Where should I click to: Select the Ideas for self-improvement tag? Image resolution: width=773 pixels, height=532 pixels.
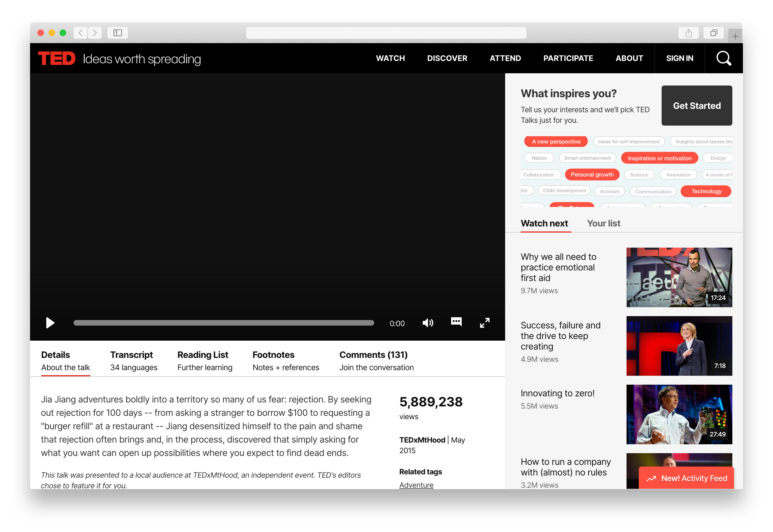click(x=628, y=142)
